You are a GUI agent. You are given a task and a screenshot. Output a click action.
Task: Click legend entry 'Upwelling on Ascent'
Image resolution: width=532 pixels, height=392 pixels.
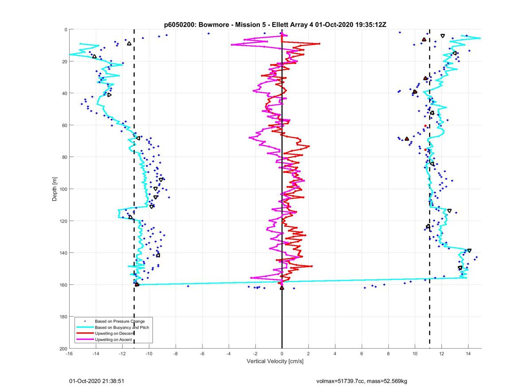pos(113,339)
